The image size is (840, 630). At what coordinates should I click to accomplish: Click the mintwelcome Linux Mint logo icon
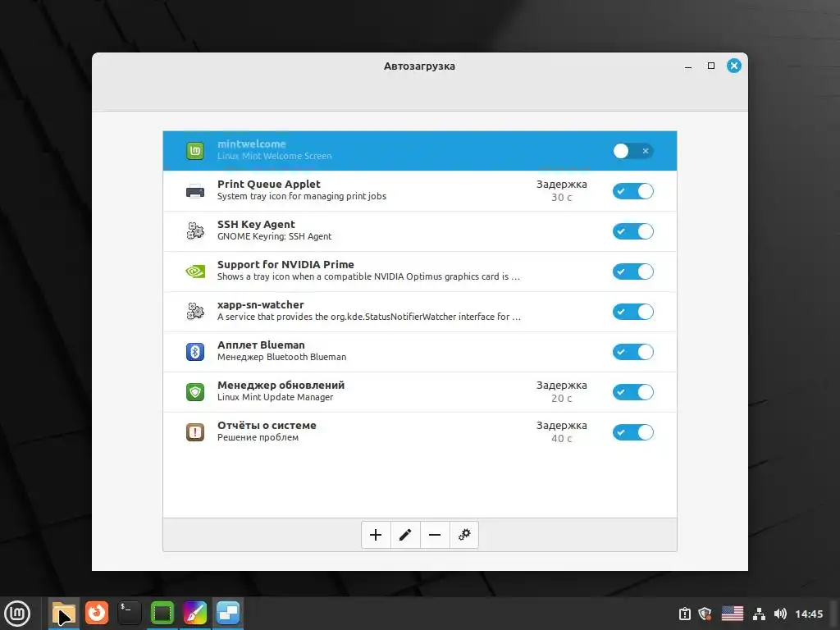pos(195,151)
